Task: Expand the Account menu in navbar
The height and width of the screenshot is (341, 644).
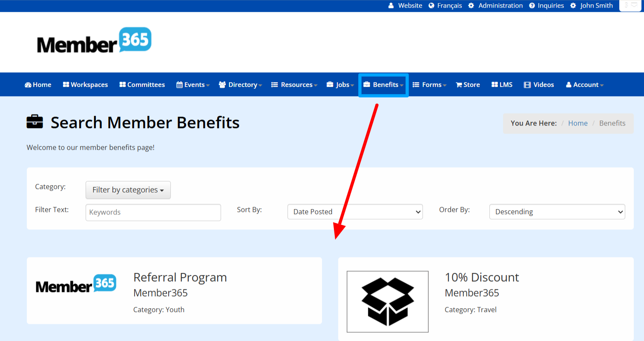Action: [x=585, y=85]
